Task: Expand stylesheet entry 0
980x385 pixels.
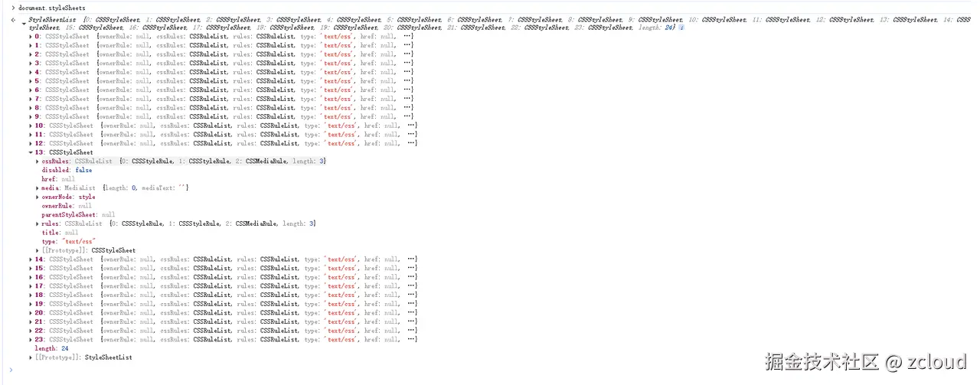Action: point(31,37)
